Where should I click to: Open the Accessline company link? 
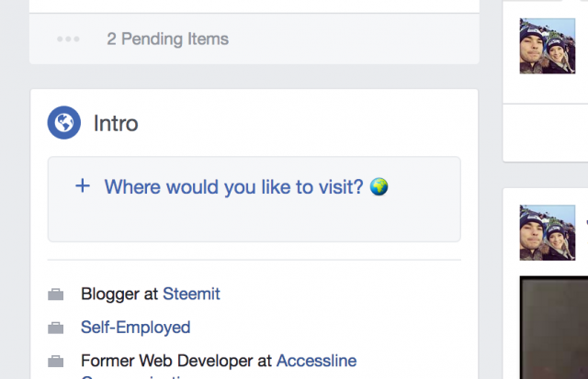pyautogui.click(x=316, y=361)
